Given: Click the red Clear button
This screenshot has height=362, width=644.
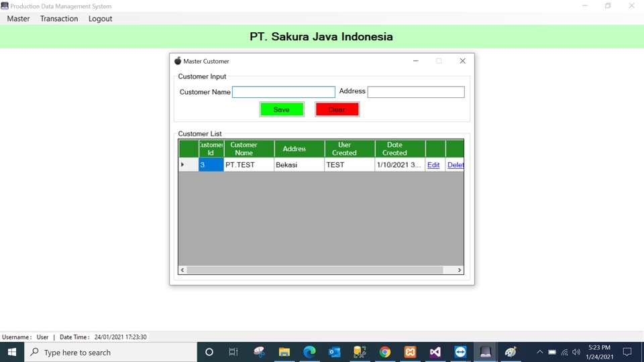Looking at the screenshot, I should coord(337,109).
